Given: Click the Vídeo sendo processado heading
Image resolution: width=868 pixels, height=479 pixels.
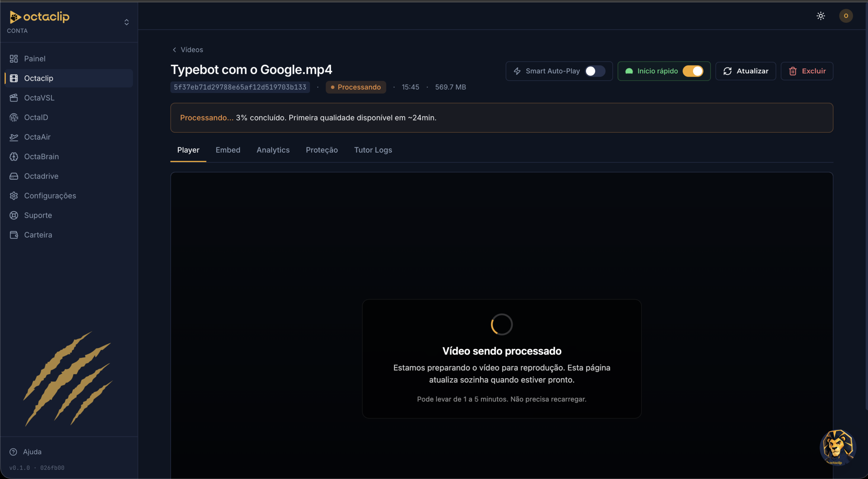Looking at the screenshot, I should [502, 351].
